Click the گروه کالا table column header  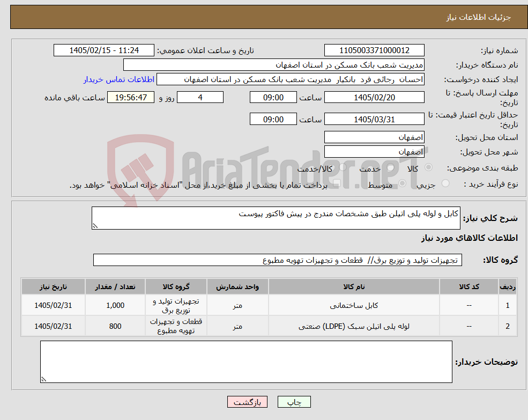(x=176, y=286)
